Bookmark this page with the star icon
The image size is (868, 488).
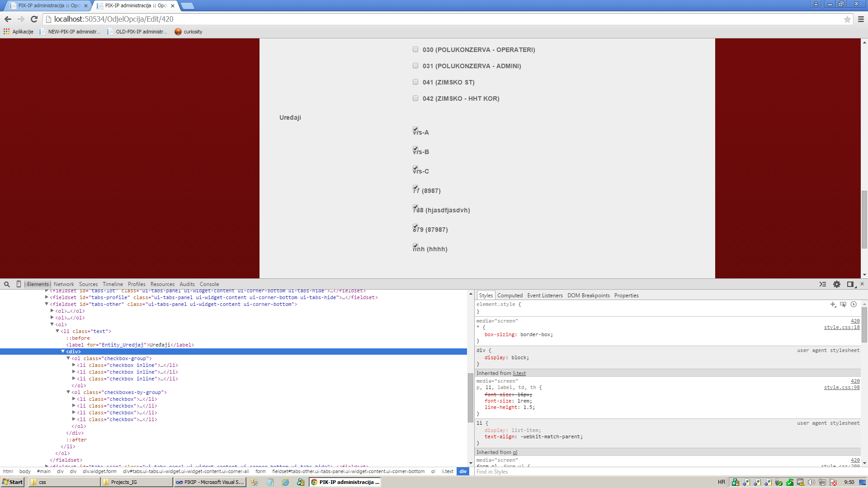[x=847, y=19]
